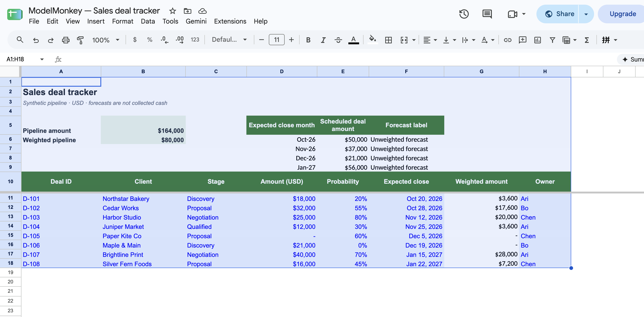The height and width of the screenshot is (317, 644).
Task: Toggle italic formatting
Action: [323, 40]
